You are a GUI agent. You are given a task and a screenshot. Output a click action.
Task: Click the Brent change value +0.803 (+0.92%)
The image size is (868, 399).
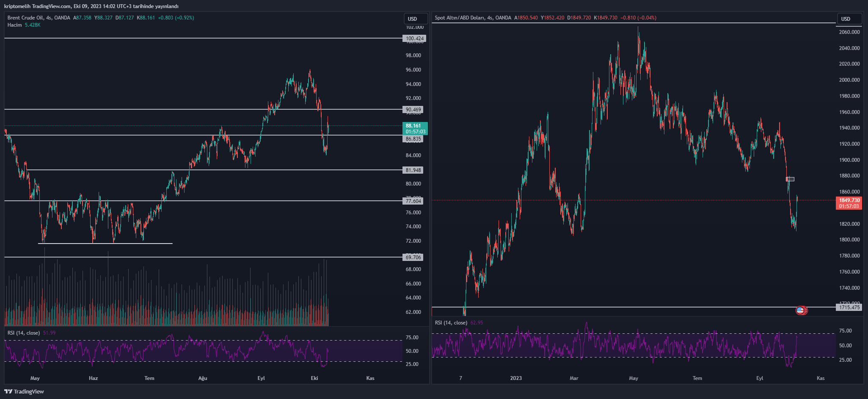pos(176,18)
